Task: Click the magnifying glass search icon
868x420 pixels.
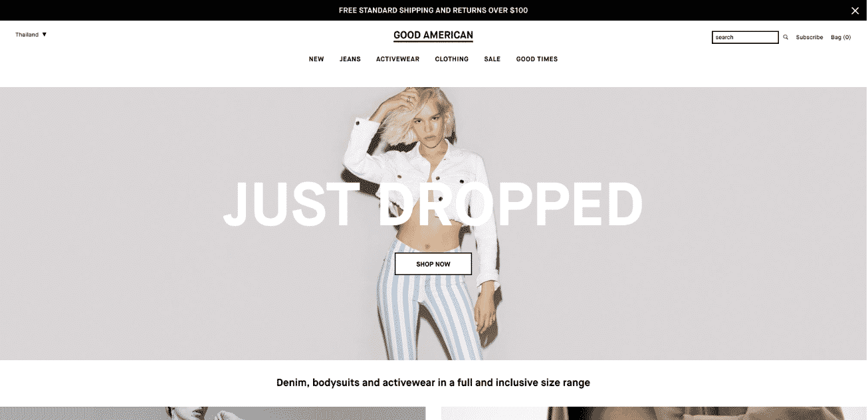Action: pyautogui.click(x=786, y=37)
